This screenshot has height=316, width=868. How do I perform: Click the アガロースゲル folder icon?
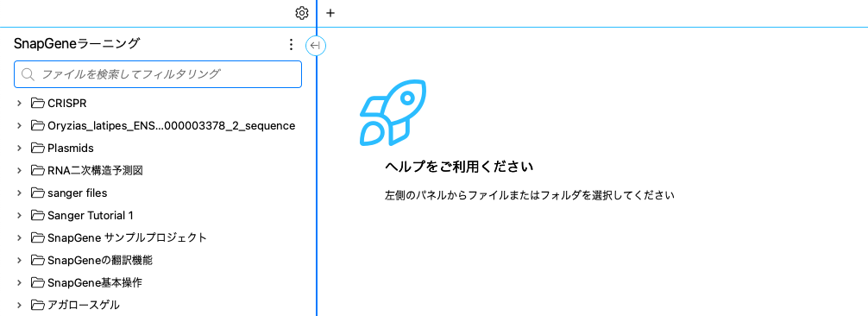[38, 305]
